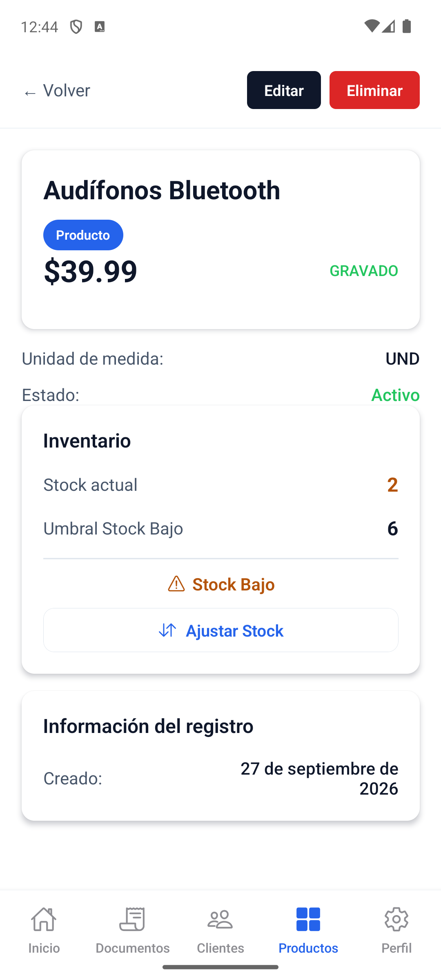
Task: Tap the blue Producto badge
Action: click(x=83, y=235)
